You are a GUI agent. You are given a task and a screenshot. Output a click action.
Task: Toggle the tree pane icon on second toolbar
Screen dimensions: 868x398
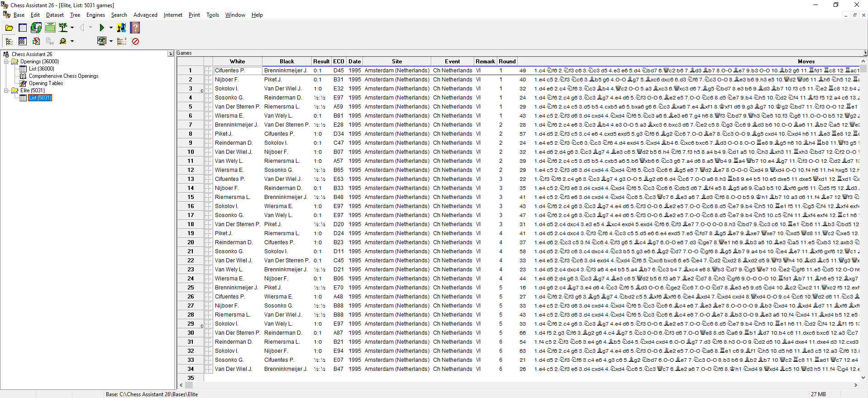pyautogui.click(x=9, y=41)
